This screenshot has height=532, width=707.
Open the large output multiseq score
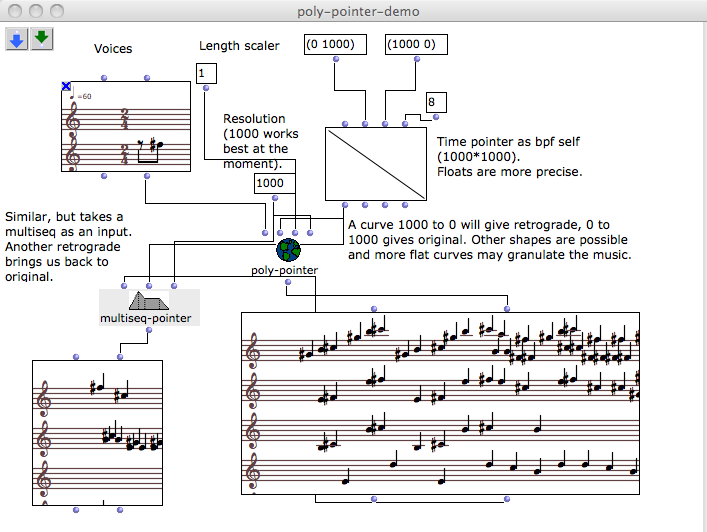tap(440, 402)
